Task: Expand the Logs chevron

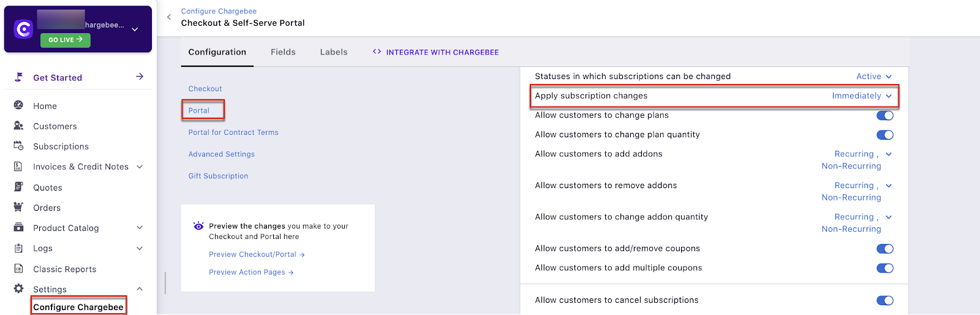Action: (140, 248)
